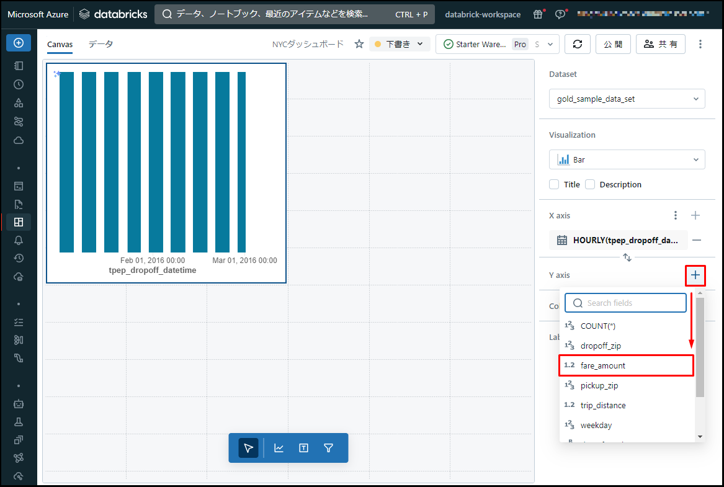Click the 公開 publish button
The image size is (724, 487).
[612, 45]
